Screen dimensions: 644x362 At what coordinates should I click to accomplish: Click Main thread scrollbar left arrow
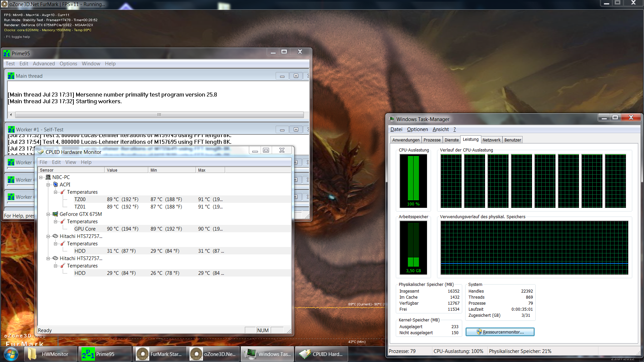(x=11, y=115)
